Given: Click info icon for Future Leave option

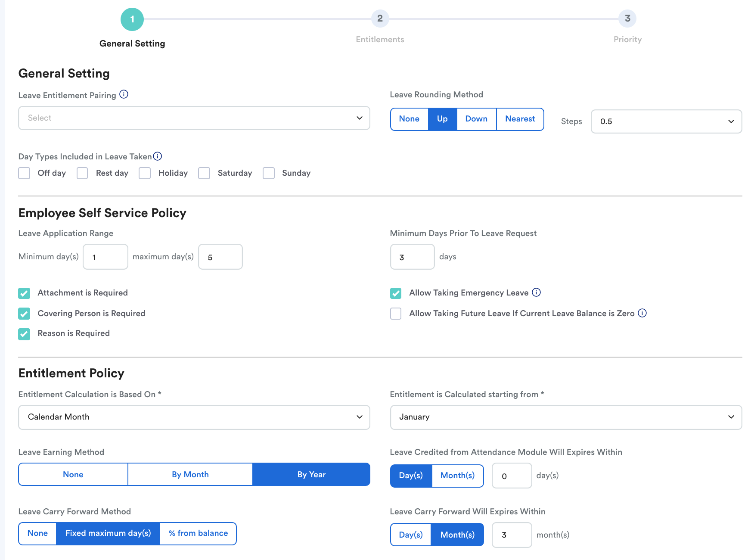Looking at the screenshot, I should click(642, 313).
